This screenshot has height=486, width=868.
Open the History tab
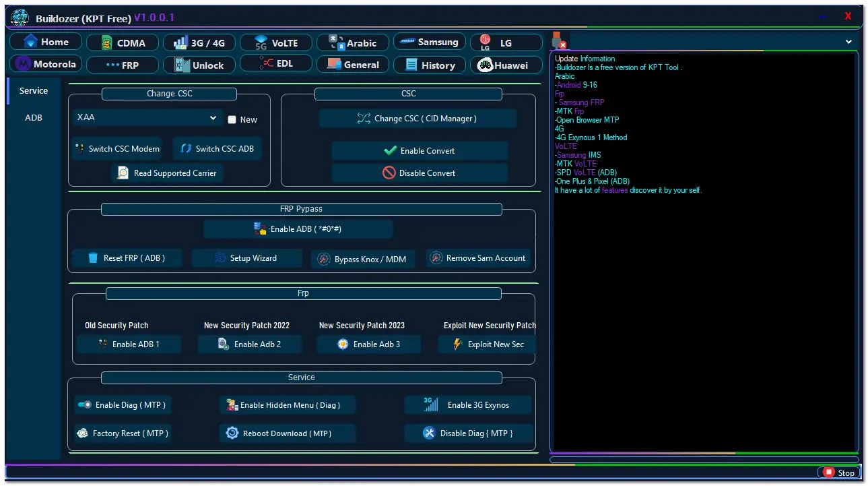coord(430,65)
